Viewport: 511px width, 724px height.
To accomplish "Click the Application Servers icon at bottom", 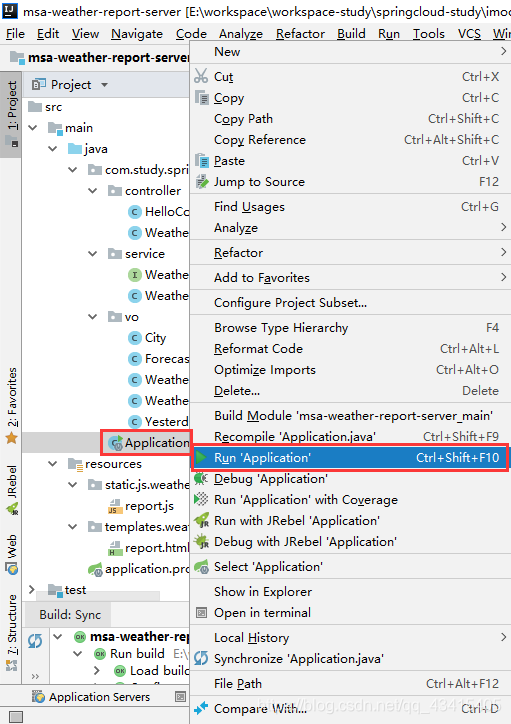I will click(38, 697).
